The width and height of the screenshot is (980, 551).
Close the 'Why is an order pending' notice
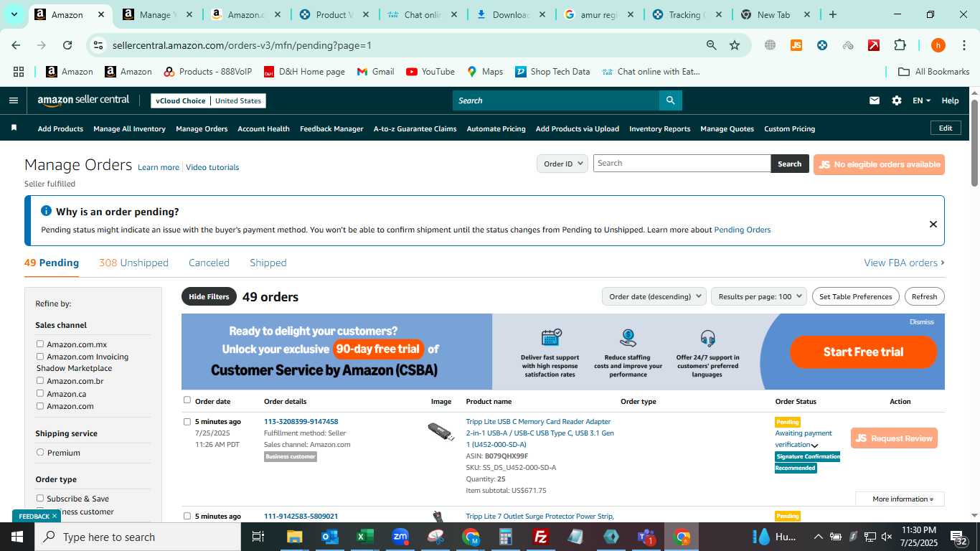click(x=933, y=224)
